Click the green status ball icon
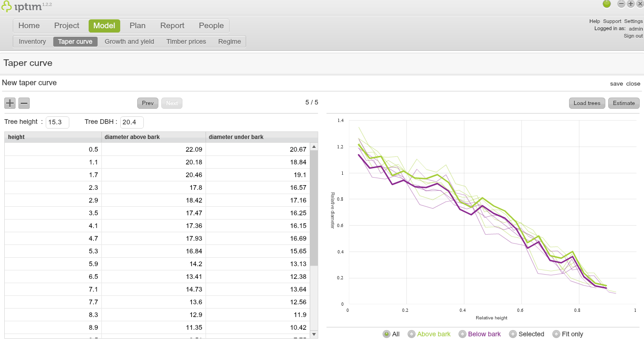 pos(607,4)
